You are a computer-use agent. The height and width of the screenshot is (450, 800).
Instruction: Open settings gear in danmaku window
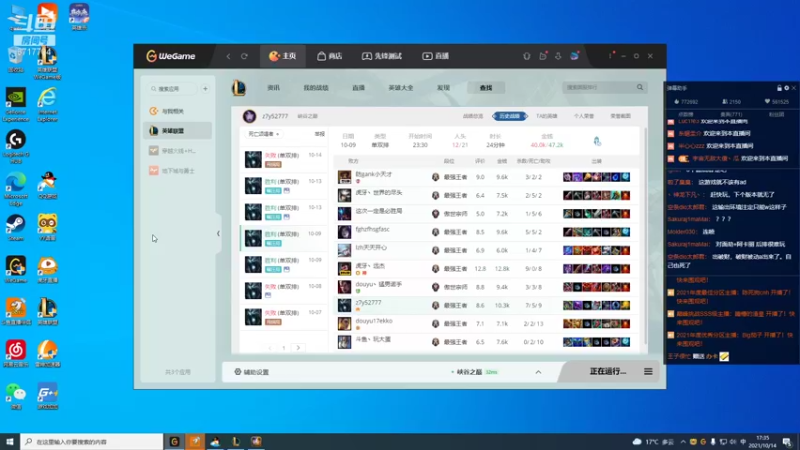click(786, 88)
